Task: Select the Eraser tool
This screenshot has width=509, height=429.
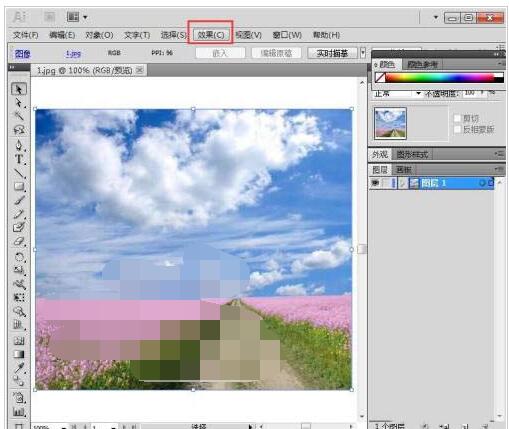Action: tap(19, 241)
